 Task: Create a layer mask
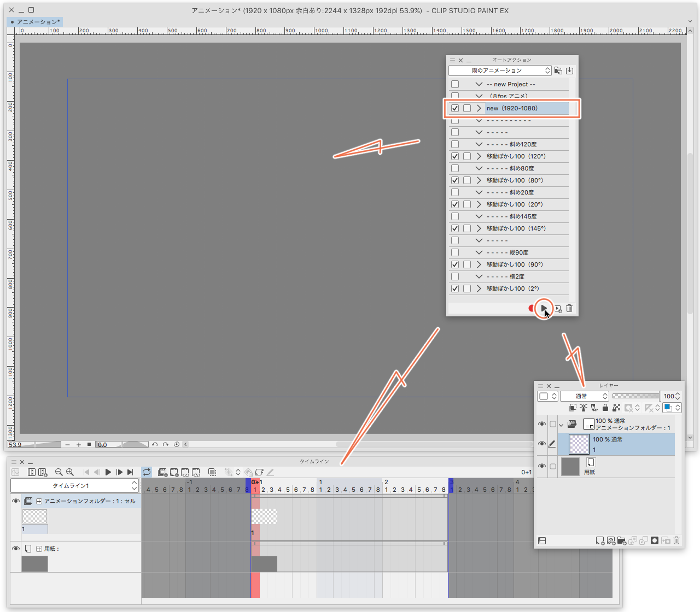click(655, 540)
